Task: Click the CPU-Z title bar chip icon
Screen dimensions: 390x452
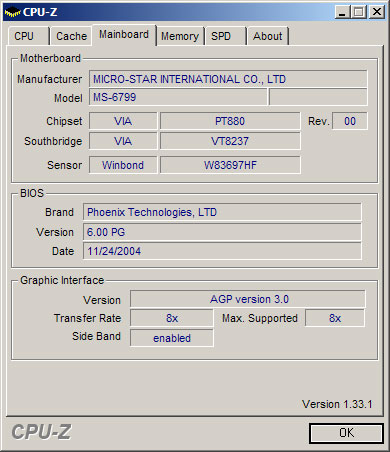Action: [x=12, y=12]
